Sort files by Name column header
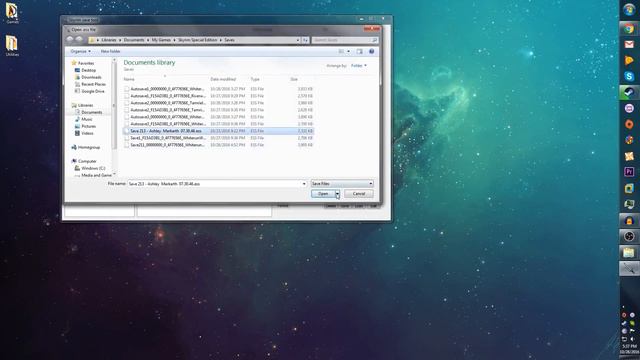 (x=129, y=79)
